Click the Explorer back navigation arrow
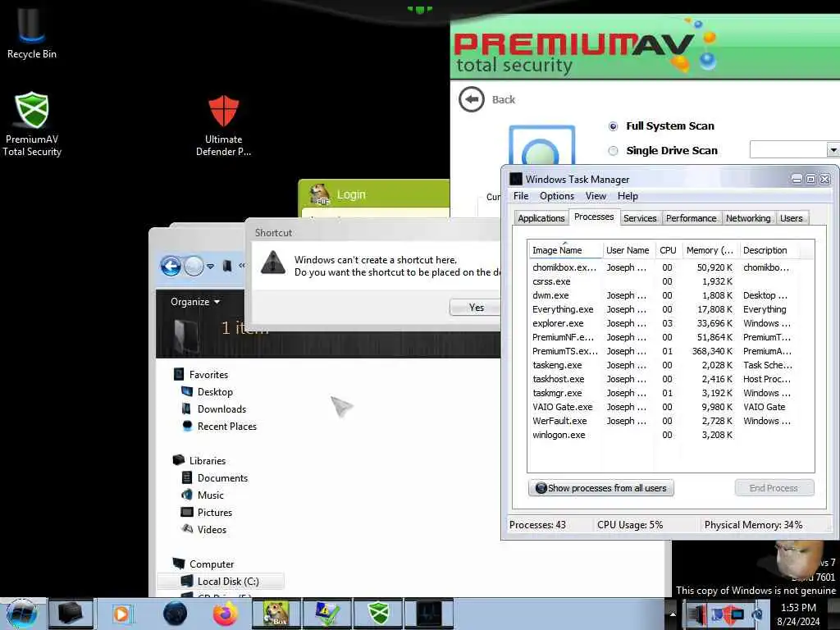 click(x=171, y=266)
